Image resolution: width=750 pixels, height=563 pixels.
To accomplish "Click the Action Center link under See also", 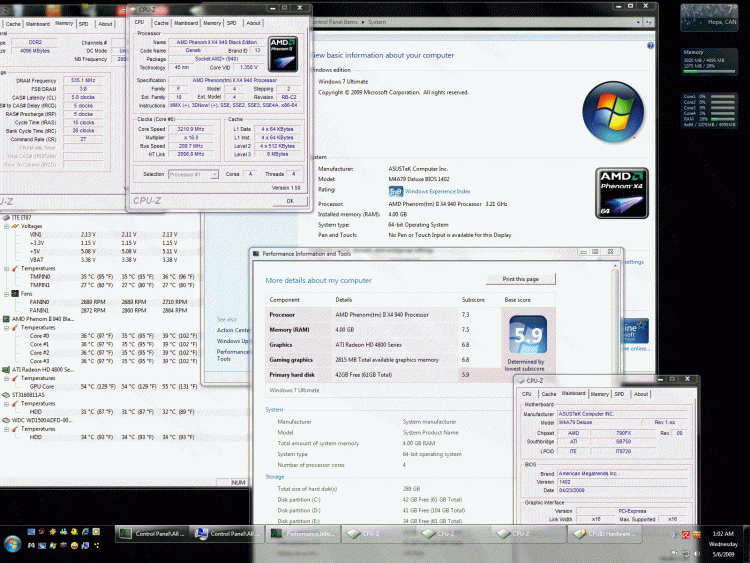I will [x=233, y=330].
